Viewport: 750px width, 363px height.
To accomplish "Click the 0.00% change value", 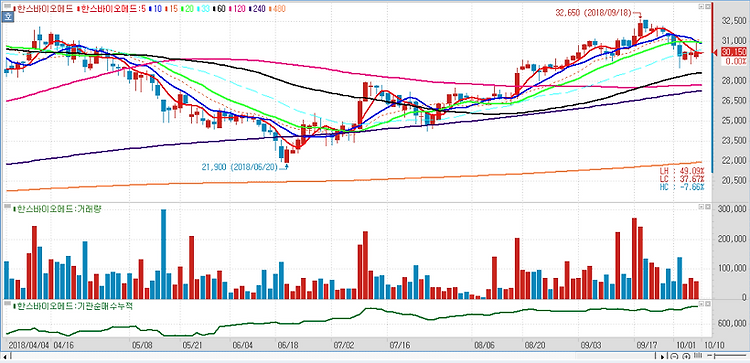I will coord(735,61).
